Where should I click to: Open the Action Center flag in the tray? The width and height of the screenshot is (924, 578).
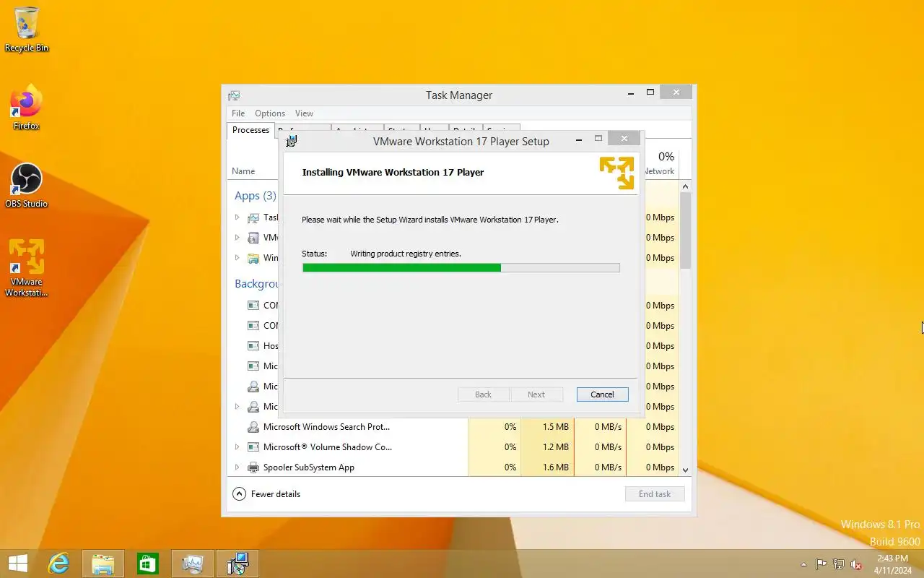click(821, 564)
